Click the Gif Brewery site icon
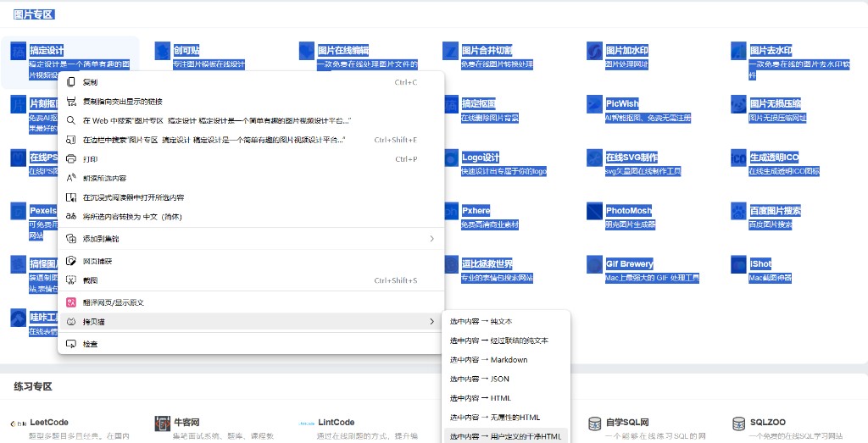This screenshot has width=868, height=443. point(594,264)
